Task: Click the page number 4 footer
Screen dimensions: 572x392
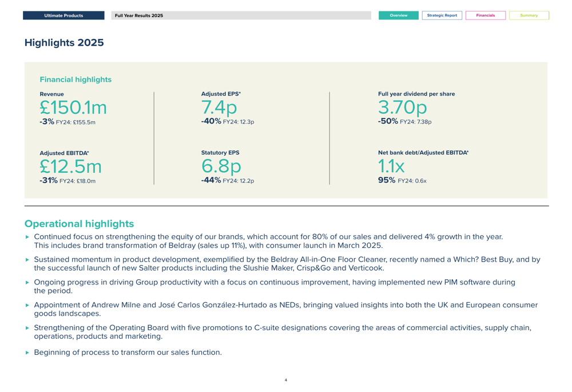Action: [x=285, y=379]
